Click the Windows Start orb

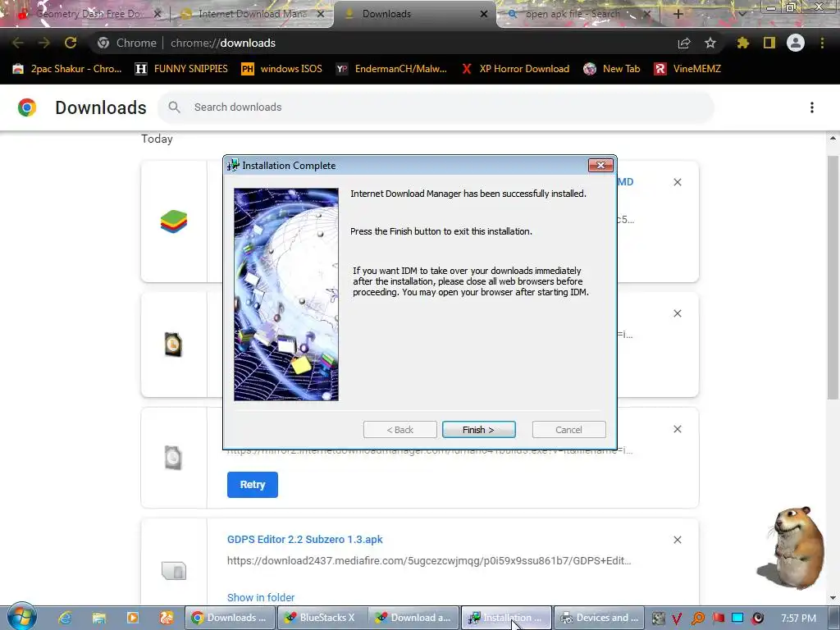pyautogui.click(x=21, y=617)
